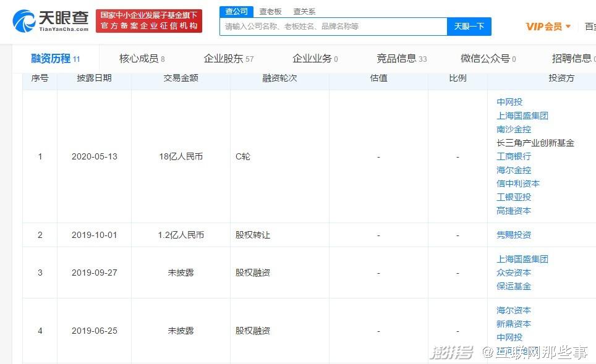
Task: Open investor link 众安资本
Action: (514, 273)
